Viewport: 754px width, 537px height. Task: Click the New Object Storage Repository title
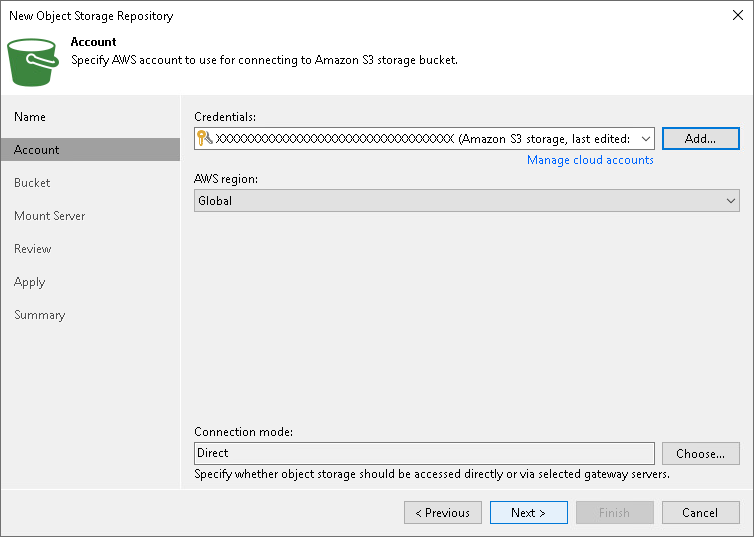(x=91, y=16)
